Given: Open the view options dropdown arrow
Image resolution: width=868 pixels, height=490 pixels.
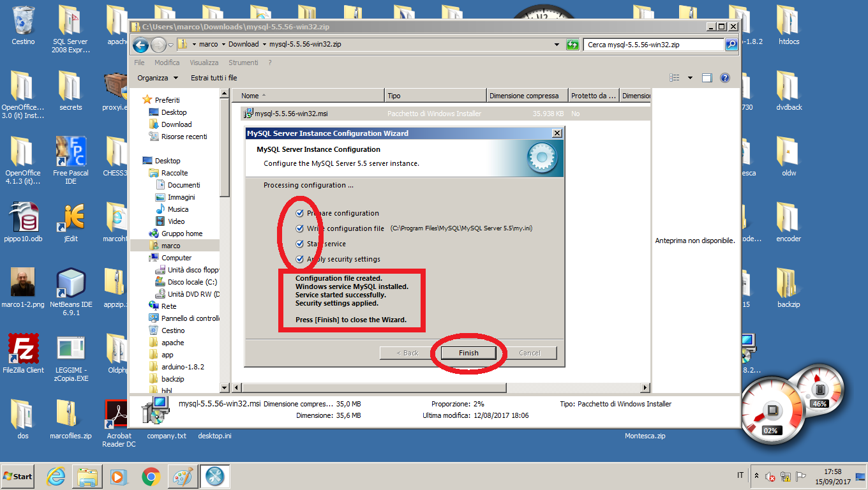Looking at the screenshot, I should click(x=690, y=78).
